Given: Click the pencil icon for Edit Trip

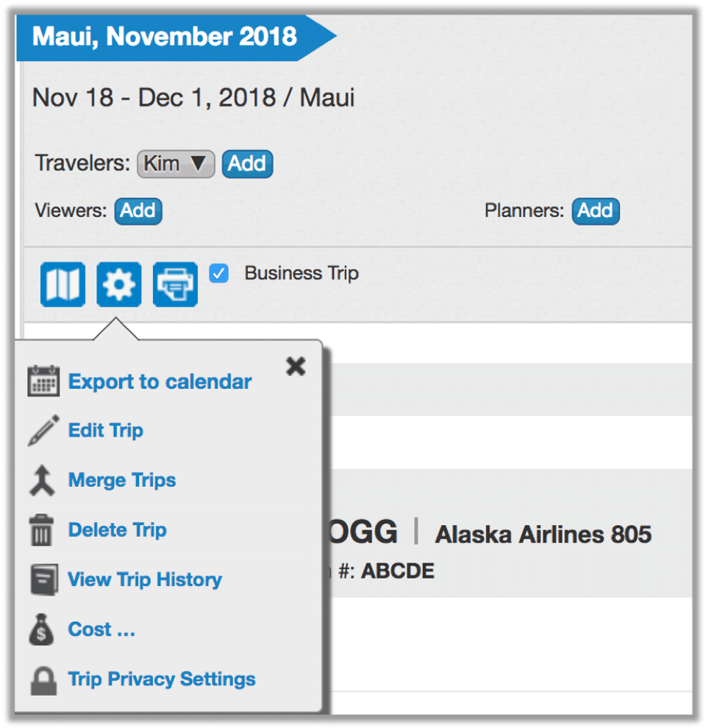Looking at the screenshot, I should click(43, 431).
